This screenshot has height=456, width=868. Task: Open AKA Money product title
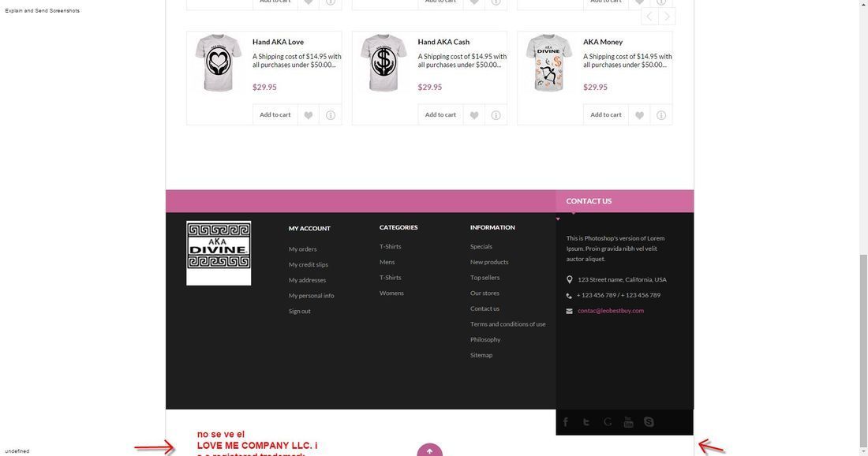[x=603, y=42]
